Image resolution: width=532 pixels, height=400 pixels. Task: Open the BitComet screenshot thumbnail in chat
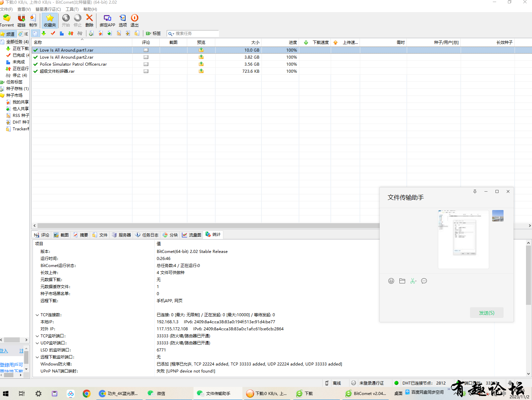click(x=463, y=239)
